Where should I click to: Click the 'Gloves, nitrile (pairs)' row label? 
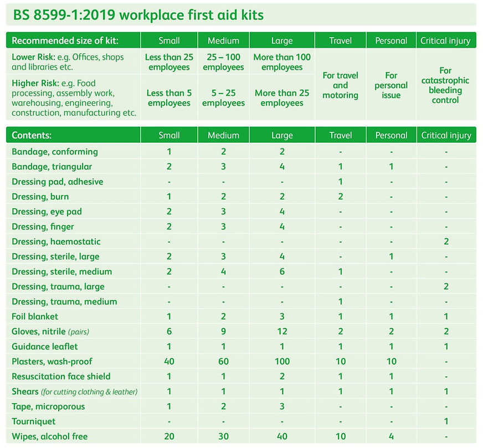coord(50,332)
